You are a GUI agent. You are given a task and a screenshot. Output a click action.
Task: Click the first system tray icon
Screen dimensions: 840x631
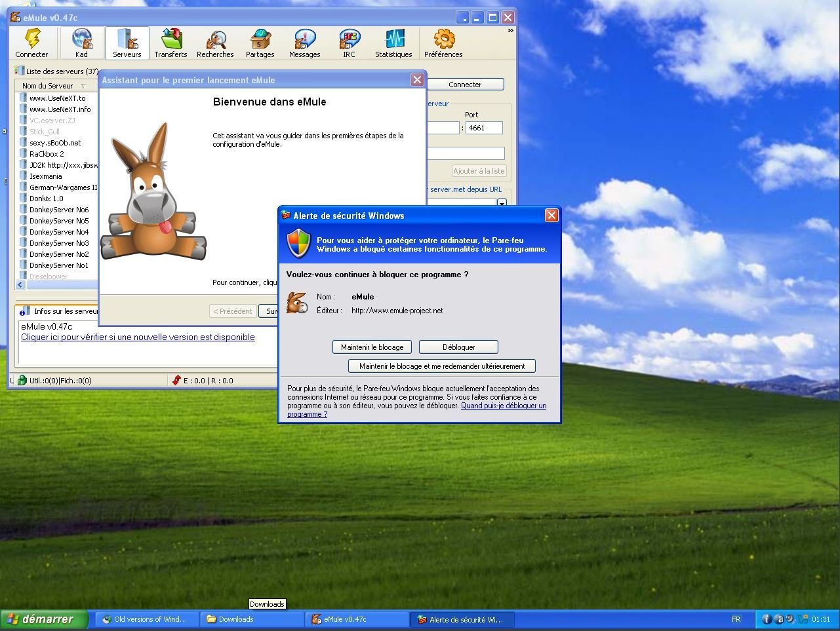[767, 619]
